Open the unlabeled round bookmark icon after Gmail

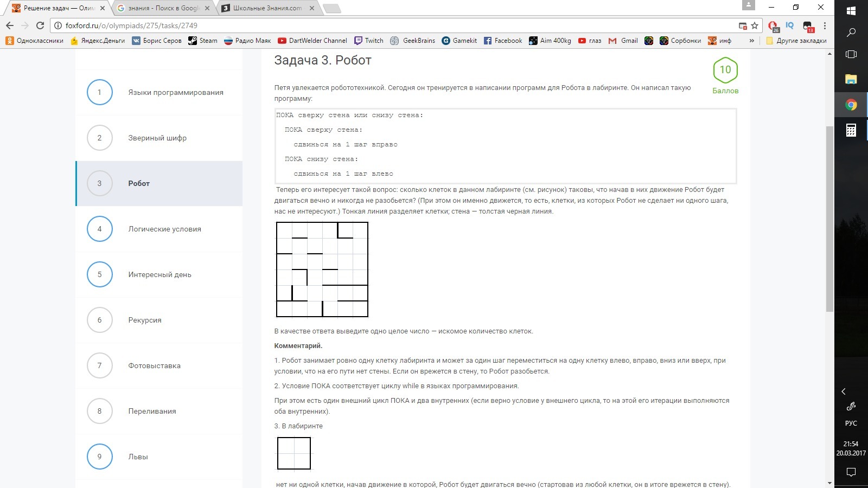(x=649, y=41)
